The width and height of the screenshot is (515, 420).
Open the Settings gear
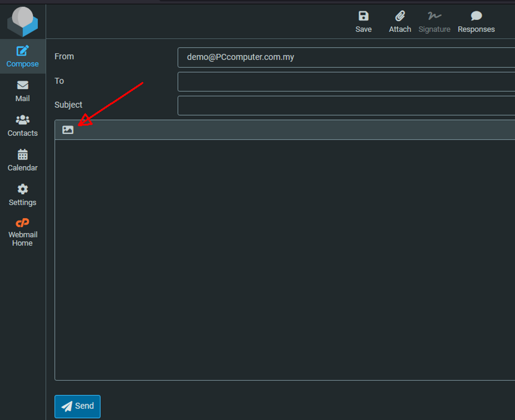tap(22, 195)
